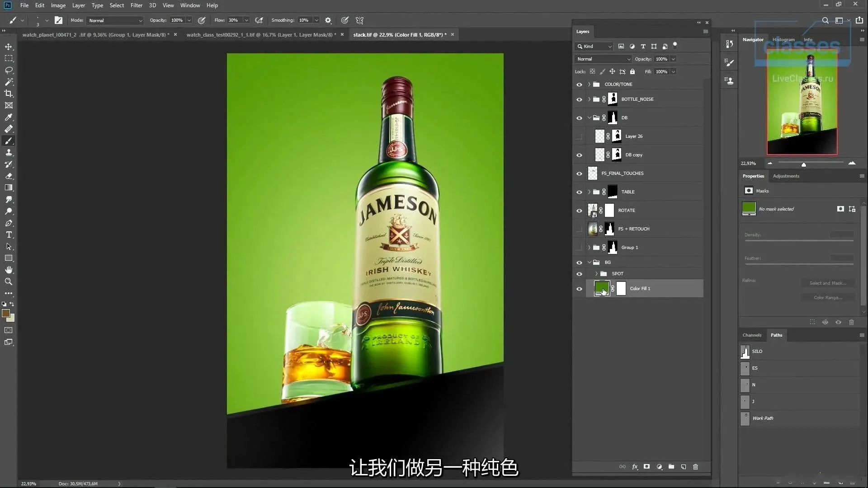The width and height of the screenshot is (868, 488).
Task: Select the Crop tool
Action: [9, 94]
